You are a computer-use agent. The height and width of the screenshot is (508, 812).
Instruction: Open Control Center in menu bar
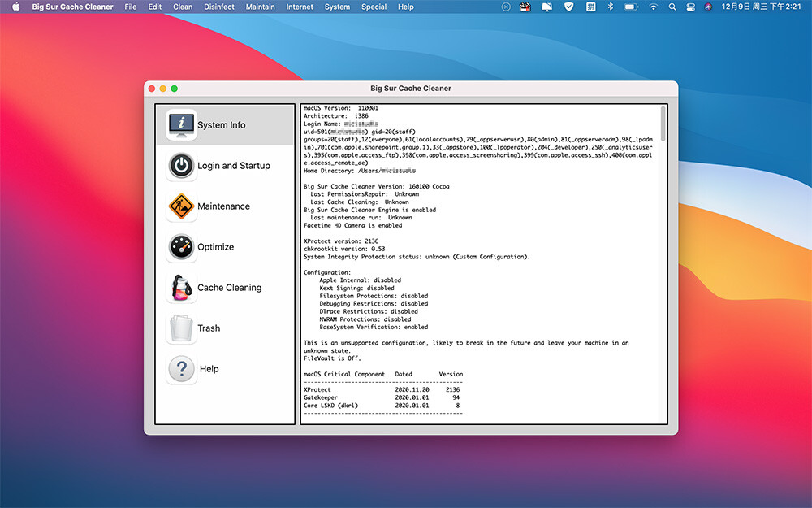tap(690, 7)
